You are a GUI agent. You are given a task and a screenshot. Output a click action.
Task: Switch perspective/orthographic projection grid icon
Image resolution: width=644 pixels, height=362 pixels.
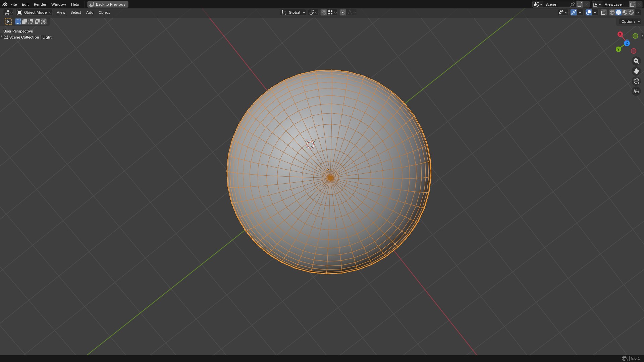pyautogui.click(x=636, y=91)
